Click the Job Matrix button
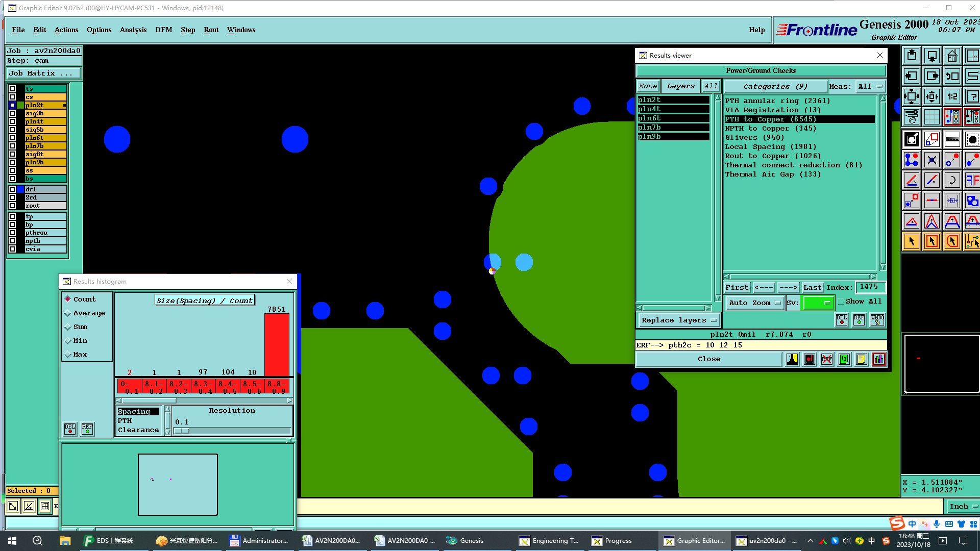This screenshot has width=980, height=551. (43, 73)
